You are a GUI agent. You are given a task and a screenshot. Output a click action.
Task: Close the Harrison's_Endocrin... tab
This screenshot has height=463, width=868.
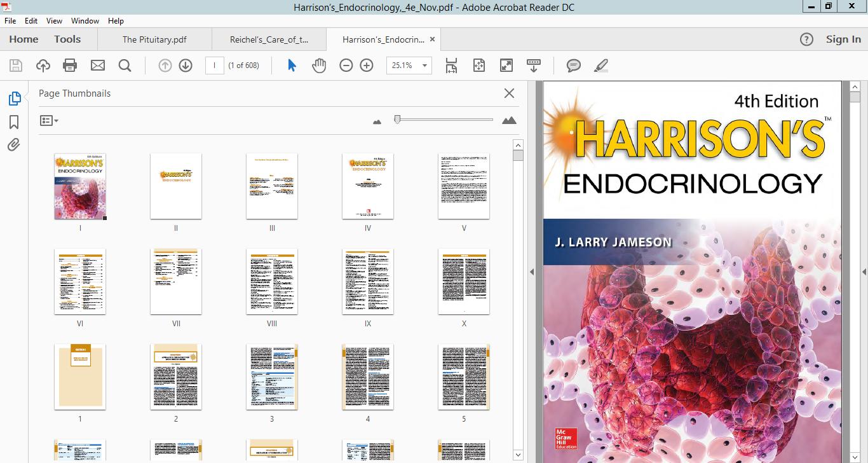(x=433, y=39)
